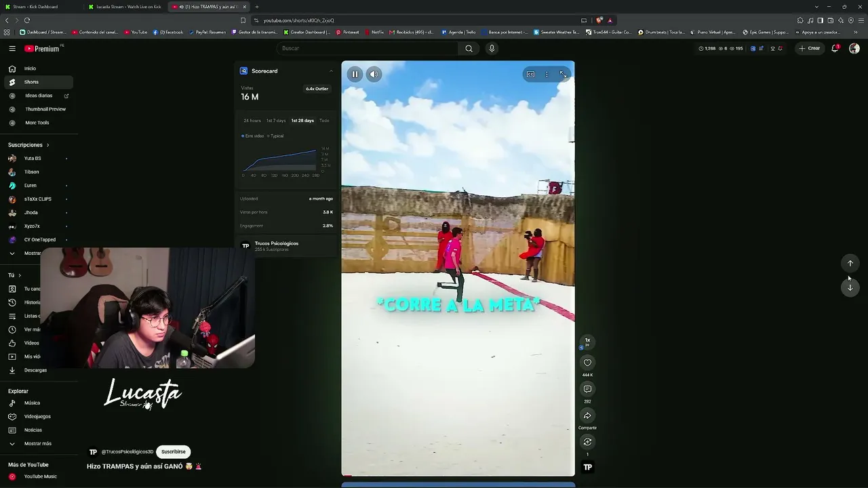Switch to Lucasta Stream Kick tab
Image resolution: width=868 pixels, height=488 pixels.
tap(125, 7)
